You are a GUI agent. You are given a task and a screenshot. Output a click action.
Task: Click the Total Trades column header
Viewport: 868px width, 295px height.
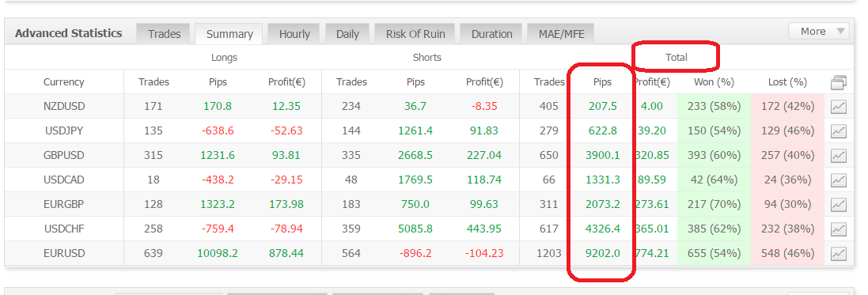549,82
